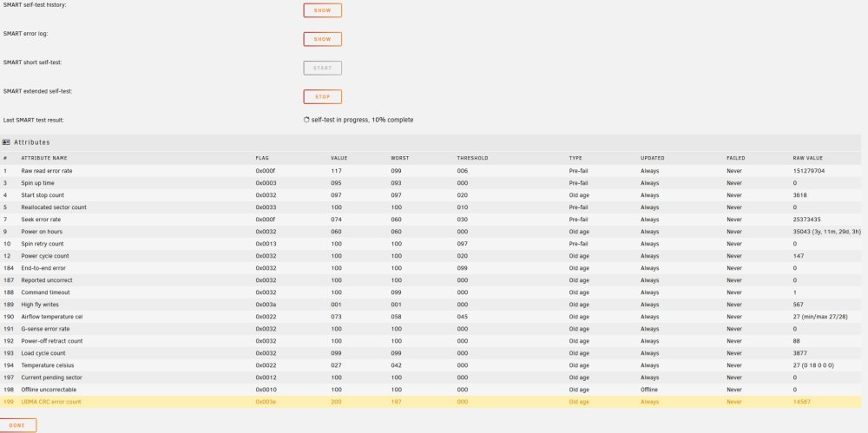
Task: Click the WORST column header
Action: 399,158
